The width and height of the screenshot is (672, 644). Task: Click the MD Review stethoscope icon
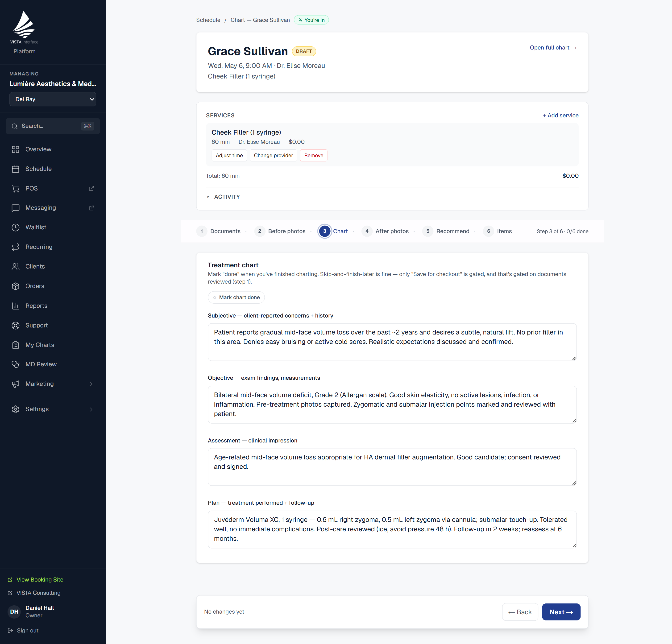click(x=15, y=364)
